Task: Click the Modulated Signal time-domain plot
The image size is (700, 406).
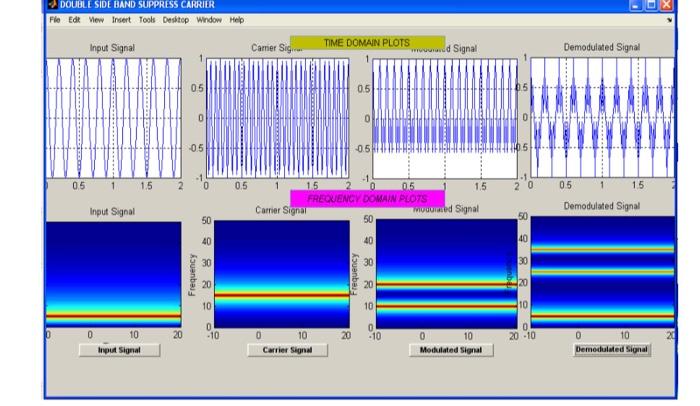Action: point(445,119)
